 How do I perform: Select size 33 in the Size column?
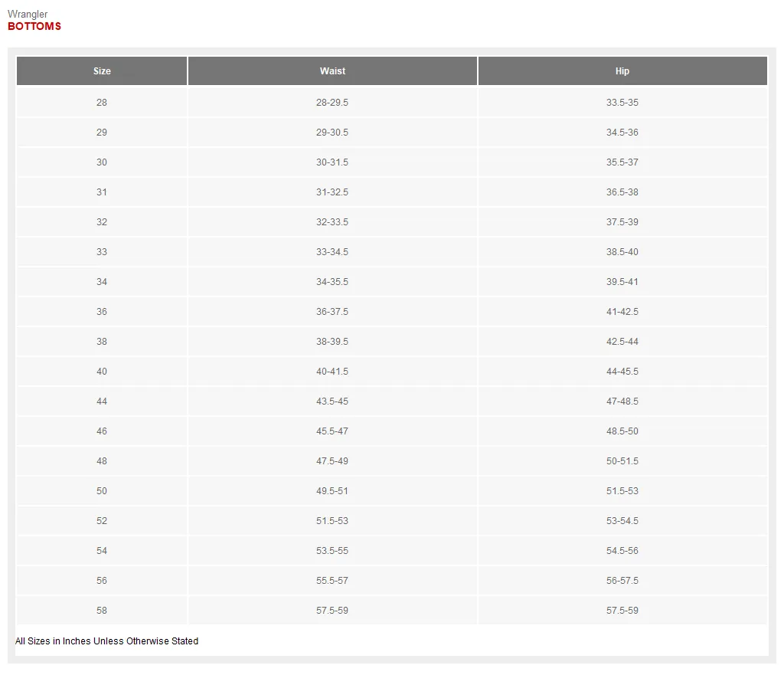click(102, 252)
